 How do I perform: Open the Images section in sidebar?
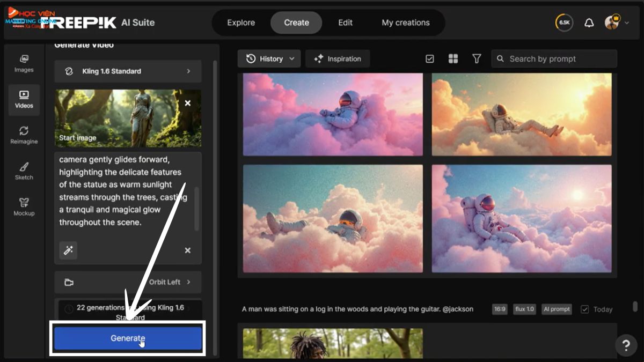pos(24,63)
